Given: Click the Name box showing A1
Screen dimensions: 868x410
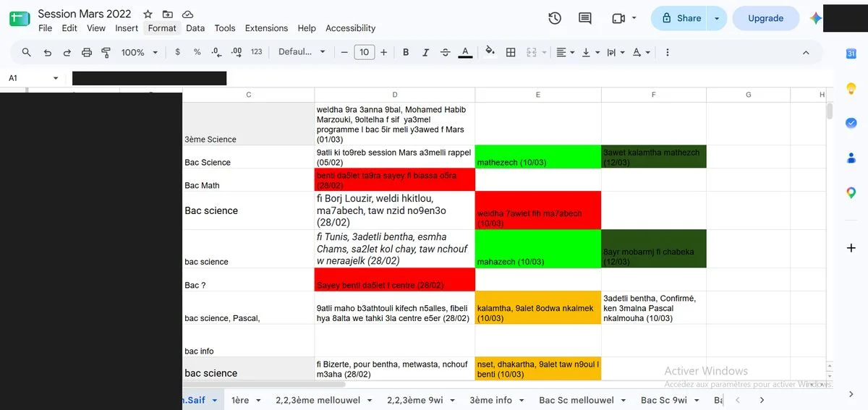Looking at the screenshot, I should 25,78.
